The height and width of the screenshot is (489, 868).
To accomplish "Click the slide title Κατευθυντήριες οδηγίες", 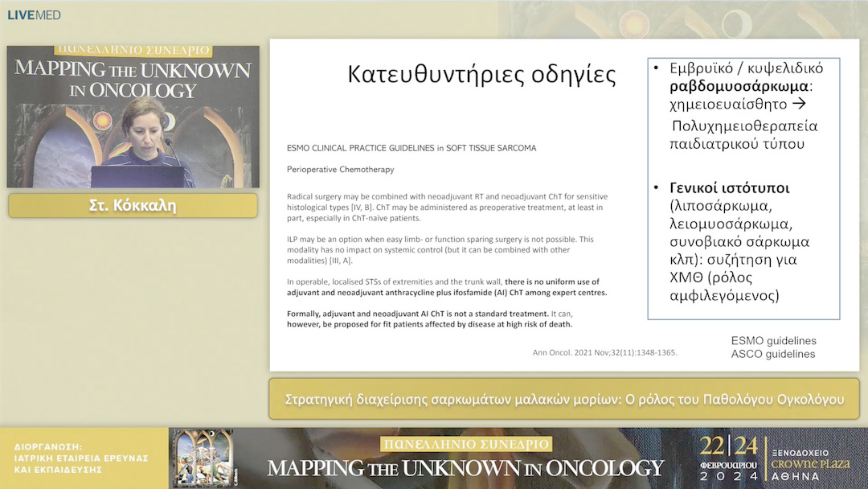I will (481, 74).
